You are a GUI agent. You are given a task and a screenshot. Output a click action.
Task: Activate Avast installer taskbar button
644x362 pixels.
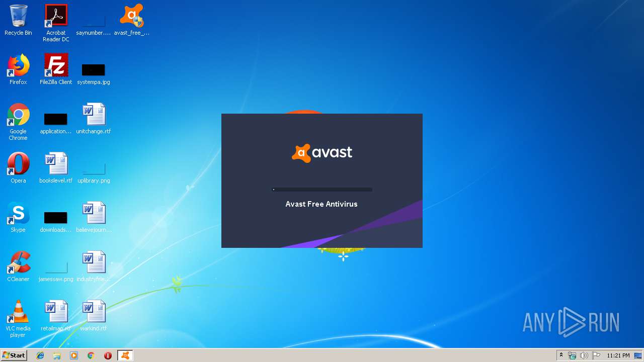pyautogui.click(x=125, y=355)
